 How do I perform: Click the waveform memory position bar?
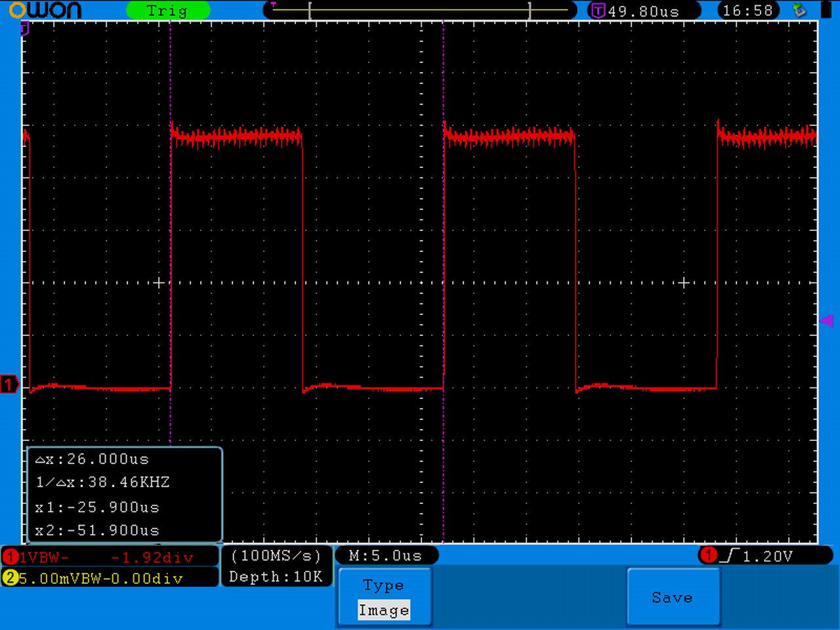tap(420, 10)
